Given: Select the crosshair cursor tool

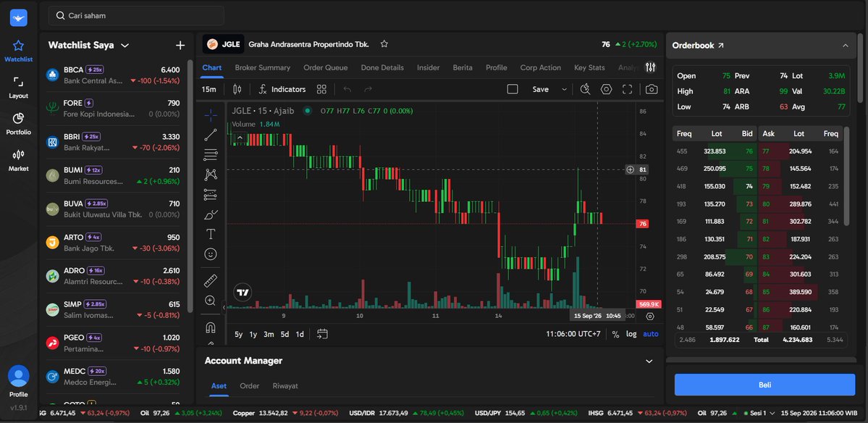Looking at the screenshot, I should coord(211,115).
